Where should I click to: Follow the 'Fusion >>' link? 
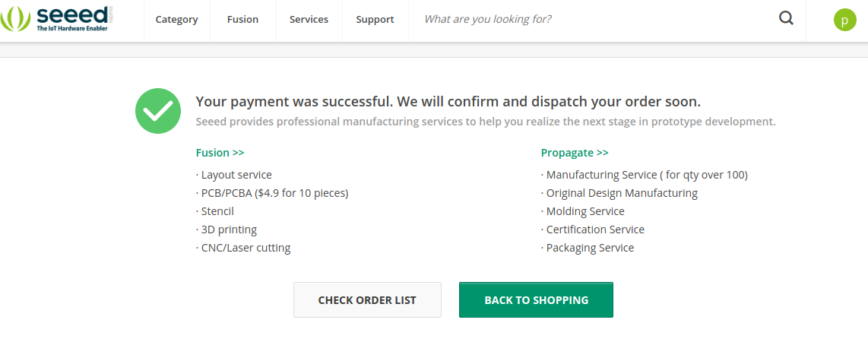click(220, 153)
